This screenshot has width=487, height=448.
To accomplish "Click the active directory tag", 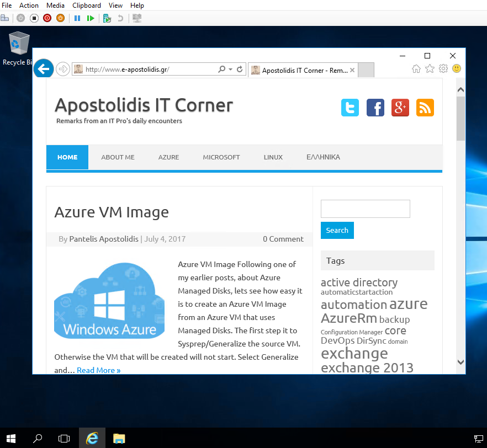I will [359, 282].
